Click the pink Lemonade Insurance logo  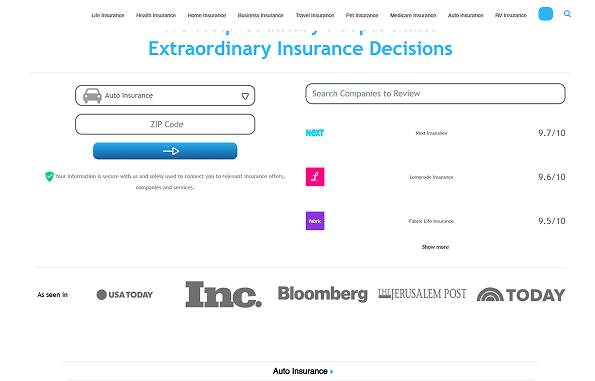click(315, 177)
